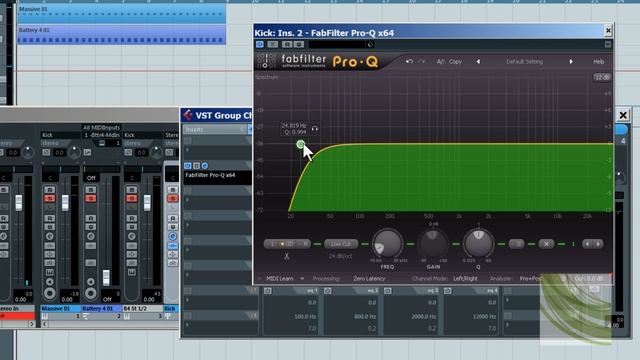Click the empty preset name field in plugin header

tap(337, 44)
